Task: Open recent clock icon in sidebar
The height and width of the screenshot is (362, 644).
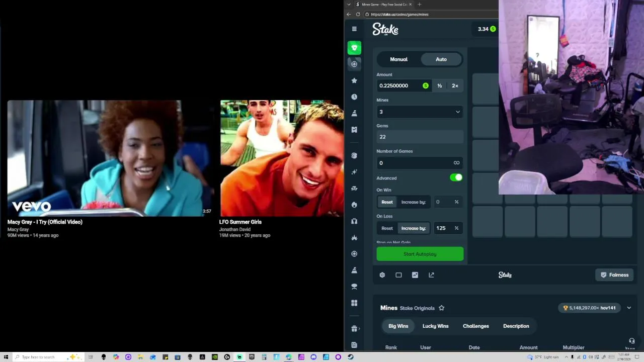Action: tap(354, 97)
